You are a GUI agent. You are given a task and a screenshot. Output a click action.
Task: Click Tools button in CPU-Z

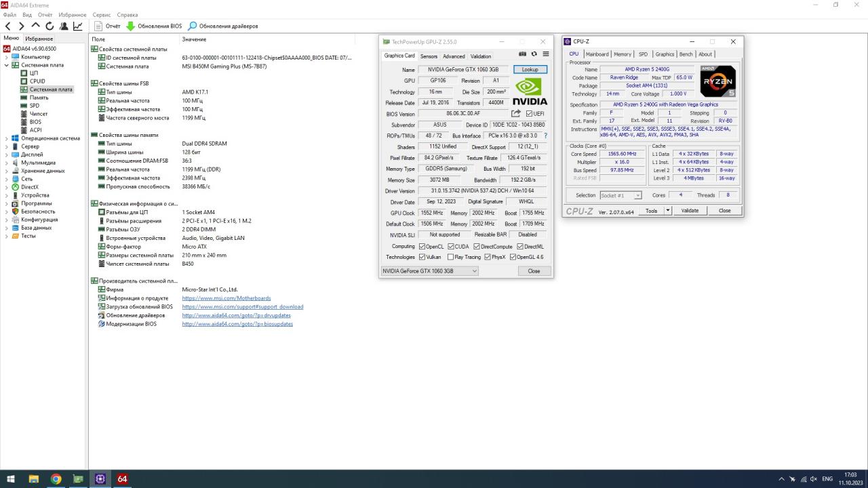(651, 211)
